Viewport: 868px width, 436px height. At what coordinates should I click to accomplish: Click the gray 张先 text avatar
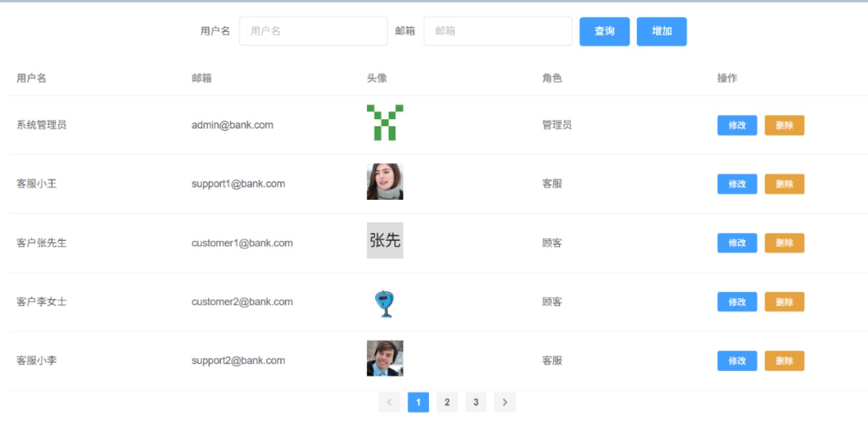tap(385, 240)
